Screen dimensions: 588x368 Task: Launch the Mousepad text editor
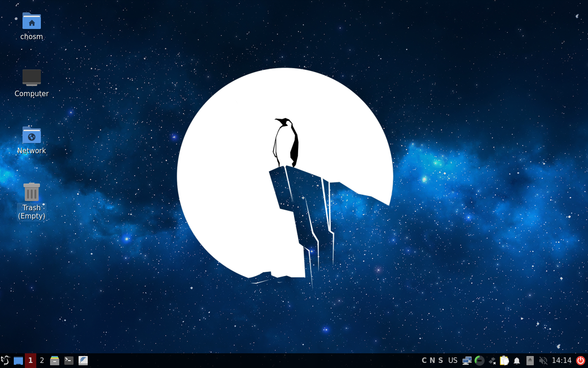click(83, 361)
